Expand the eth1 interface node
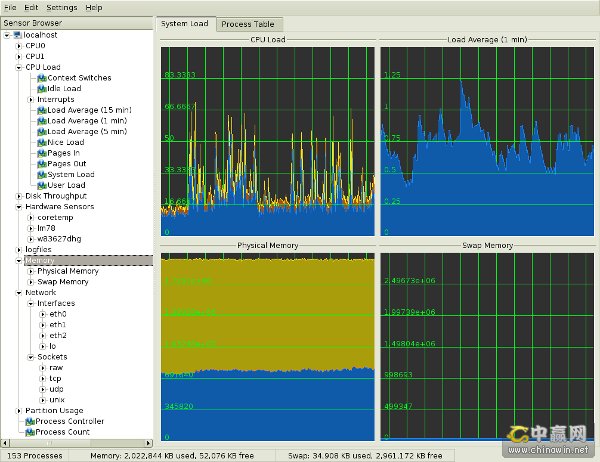This screenshot has height=462, width=600. tap(43, 325)
